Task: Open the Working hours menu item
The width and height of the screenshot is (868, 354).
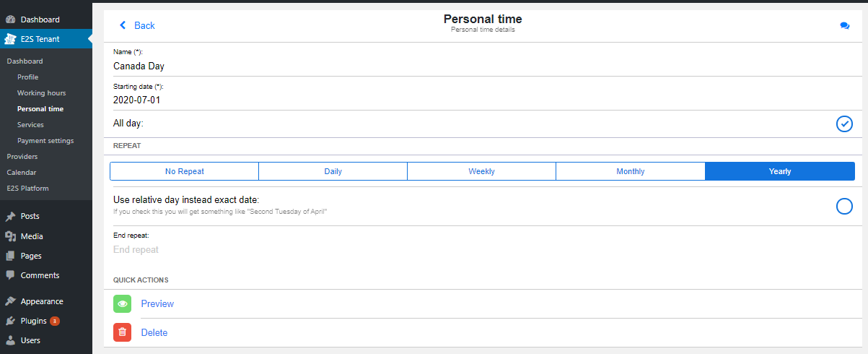Action: (x=42, y=93)
